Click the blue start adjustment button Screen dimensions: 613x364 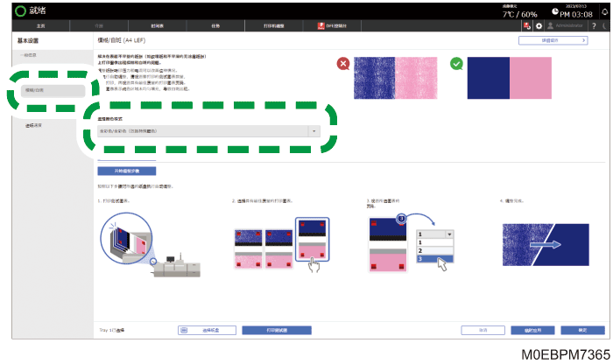point(127,171)
